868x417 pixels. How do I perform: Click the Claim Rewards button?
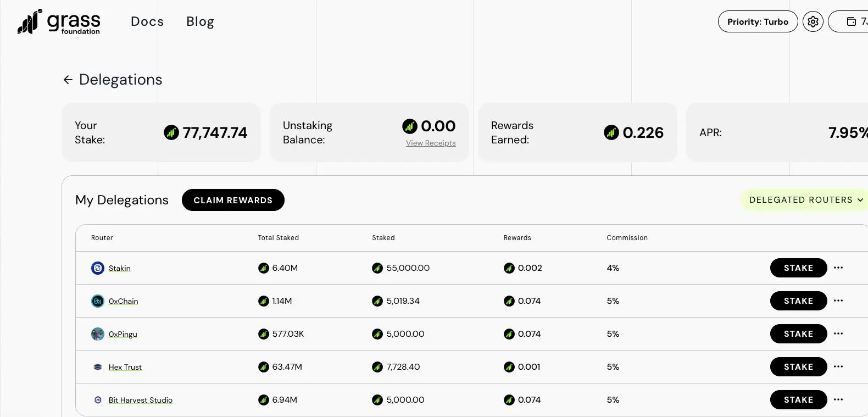click(233, 200)
